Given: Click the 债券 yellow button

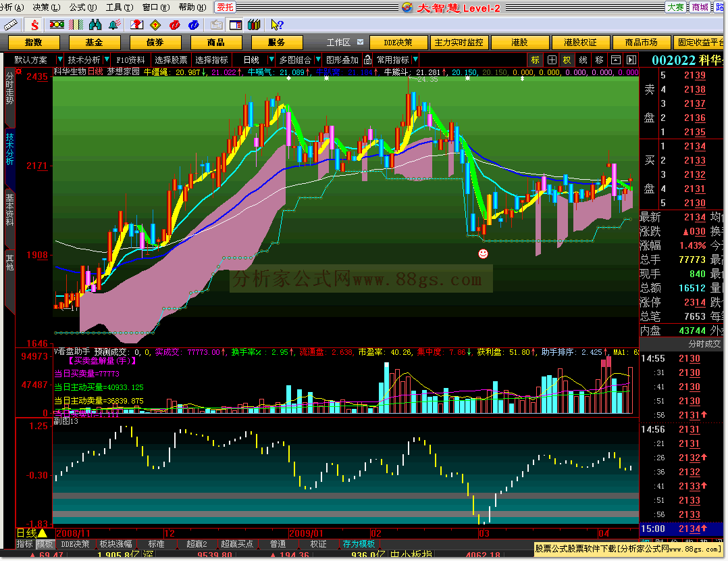Looking at the screenshot, I should pos(155,43).
